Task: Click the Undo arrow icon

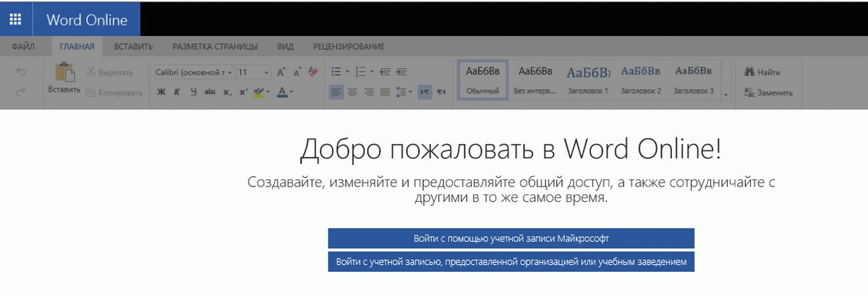Action: [21, 72]
